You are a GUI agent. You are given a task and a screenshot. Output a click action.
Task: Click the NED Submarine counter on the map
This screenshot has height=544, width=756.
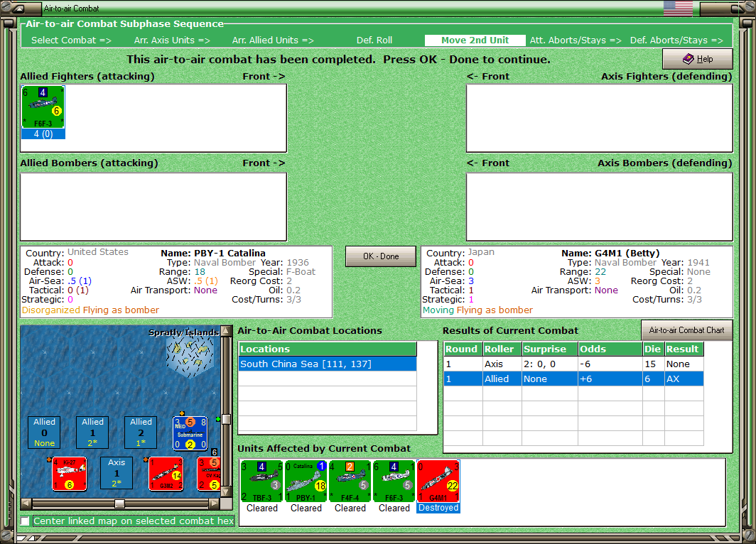pyautogui.click(x=190, y=433)
